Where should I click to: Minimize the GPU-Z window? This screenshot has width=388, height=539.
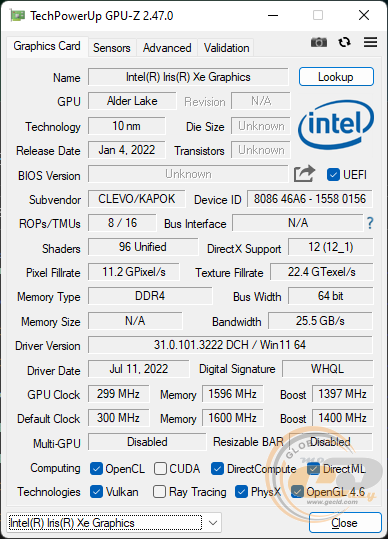coord(273,15)
